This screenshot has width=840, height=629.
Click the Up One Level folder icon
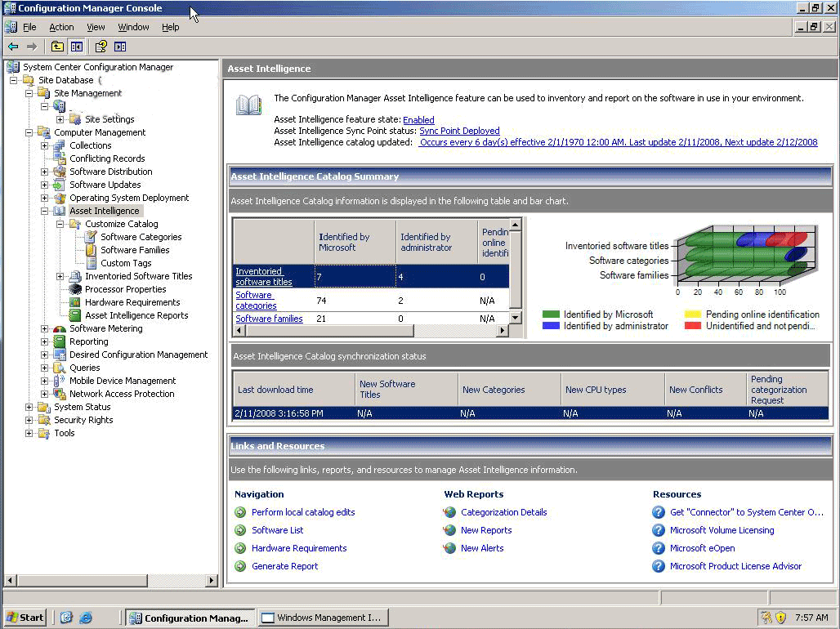click(x=57, y=47)
